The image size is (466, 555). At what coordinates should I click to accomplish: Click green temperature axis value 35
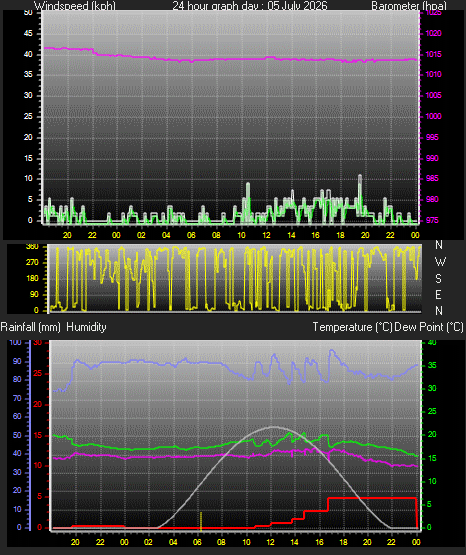click(x=432, y=365)
